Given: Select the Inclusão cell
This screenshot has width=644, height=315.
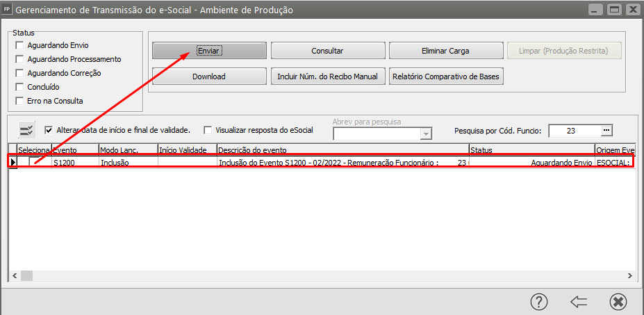Looking at the screenshot, I should click(128, 163).
